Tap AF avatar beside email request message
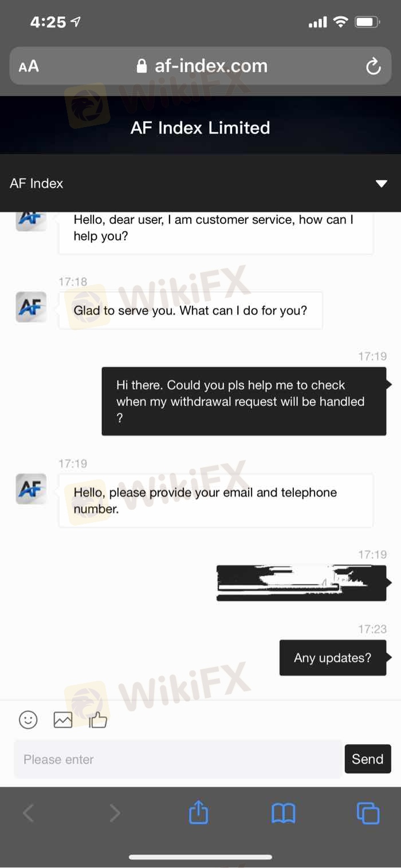The height and width of the screenshot is (868, 401). tap(31, 489)
